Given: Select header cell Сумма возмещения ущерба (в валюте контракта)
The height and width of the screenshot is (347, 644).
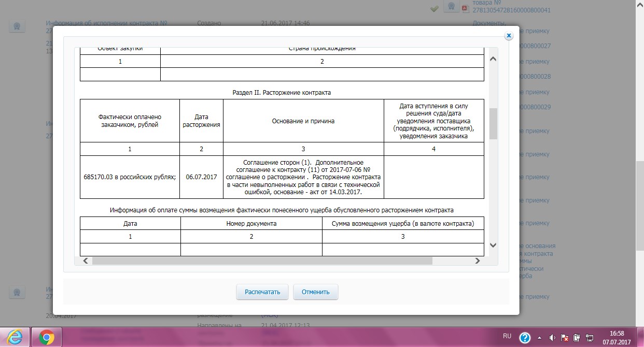Looking at the screenshot, I should [x=403, y=223].
